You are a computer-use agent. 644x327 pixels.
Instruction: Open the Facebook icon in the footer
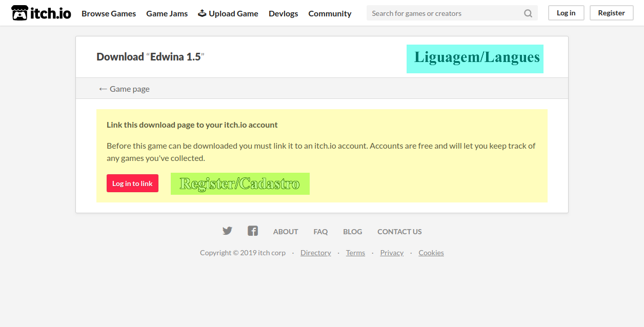pos(253,231)
